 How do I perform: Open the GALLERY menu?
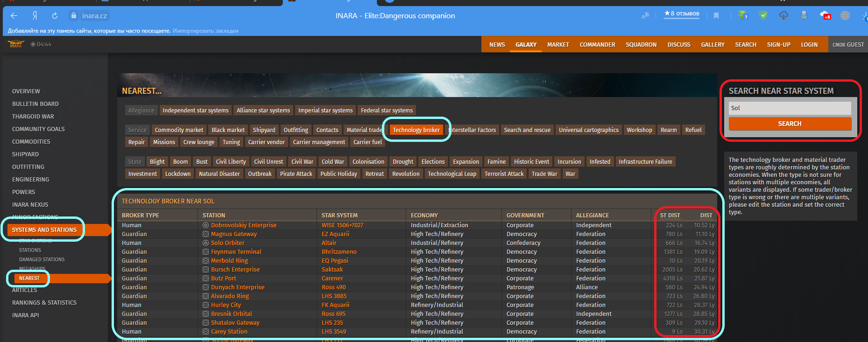[713, 45]
